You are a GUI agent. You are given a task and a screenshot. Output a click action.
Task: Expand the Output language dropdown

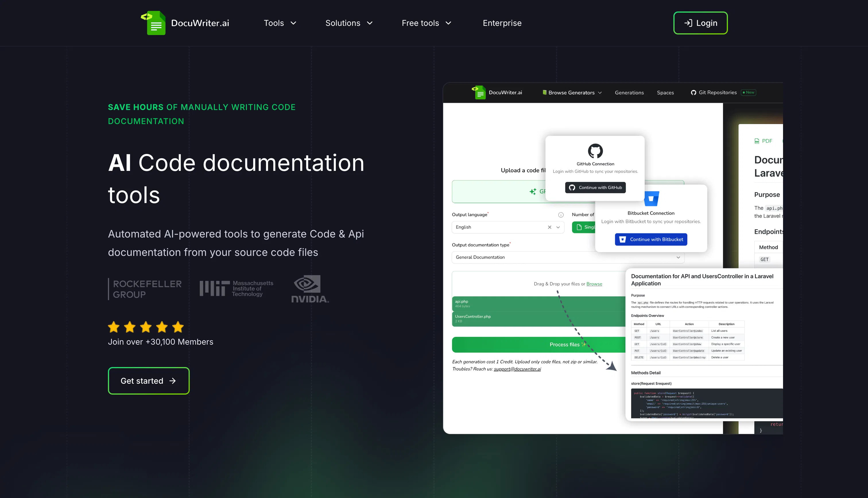(558, 227)
